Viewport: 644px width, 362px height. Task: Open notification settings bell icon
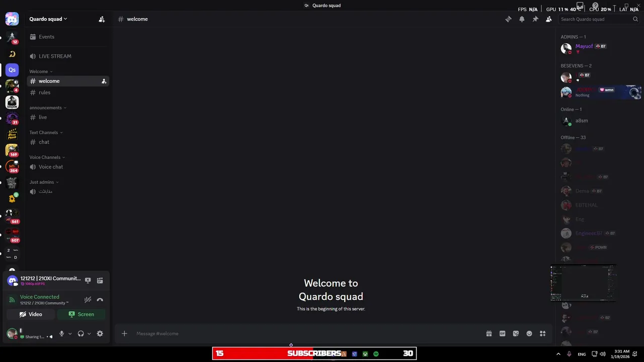522,19
